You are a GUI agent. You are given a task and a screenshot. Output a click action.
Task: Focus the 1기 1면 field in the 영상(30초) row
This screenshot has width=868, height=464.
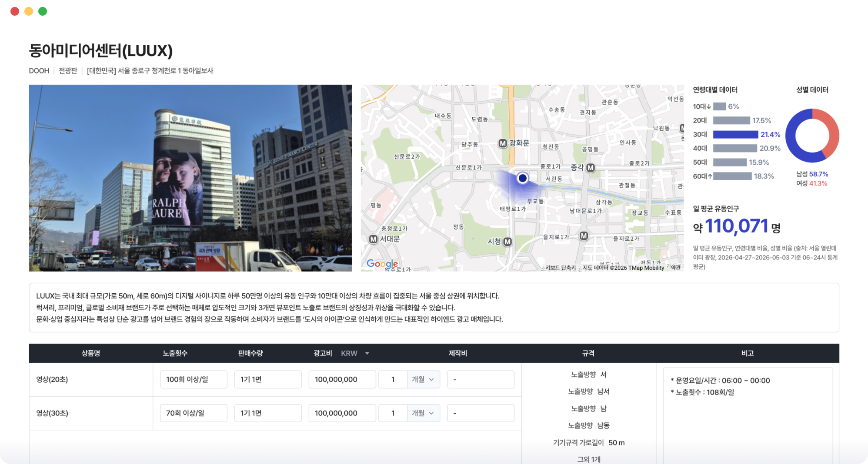268,413
